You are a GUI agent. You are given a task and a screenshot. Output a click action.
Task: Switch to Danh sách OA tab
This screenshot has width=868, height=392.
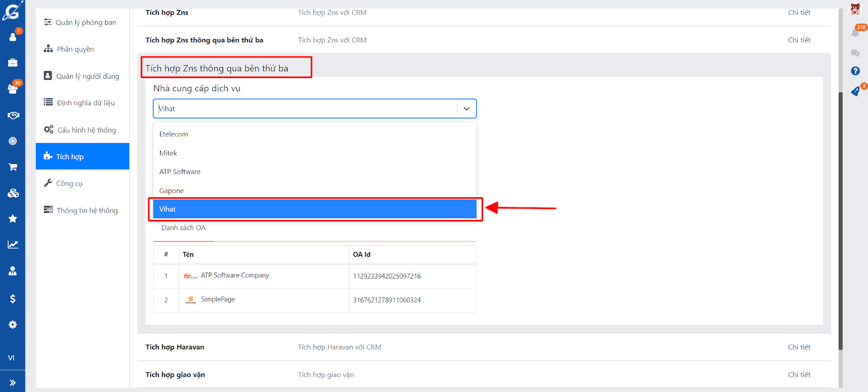183,228
